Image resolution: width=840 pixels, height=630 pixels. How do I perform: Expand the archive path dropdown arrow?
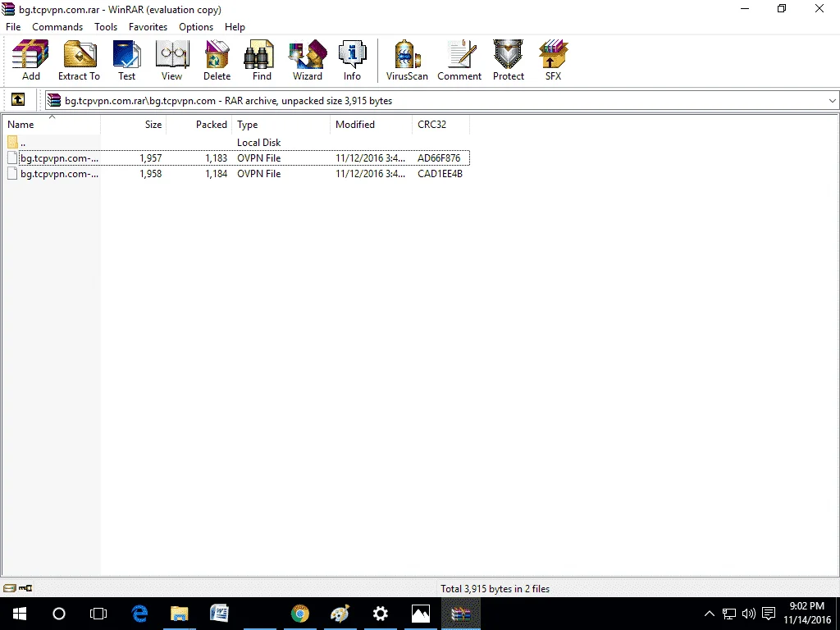coord(832,101)
